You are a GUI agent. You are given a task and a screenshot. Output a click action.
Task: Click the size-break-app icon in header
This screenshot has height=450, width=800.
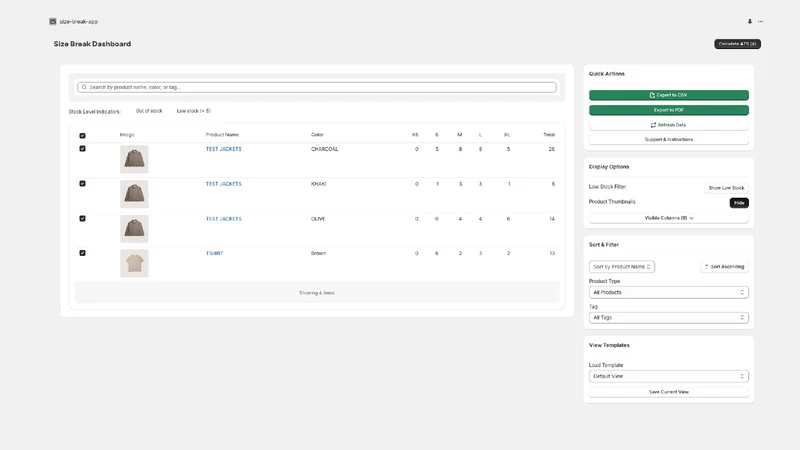click(x=53, y=21)
